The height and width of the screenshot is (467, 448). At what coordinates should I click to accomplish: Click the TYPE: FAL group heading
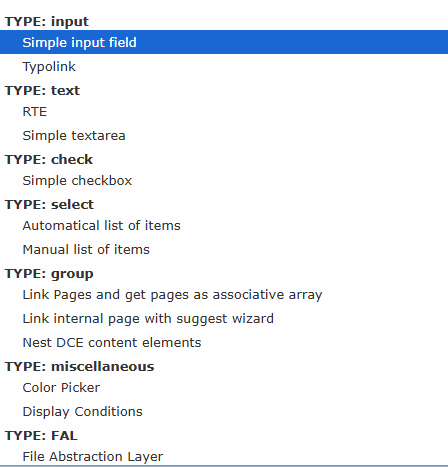pos(41,435)
